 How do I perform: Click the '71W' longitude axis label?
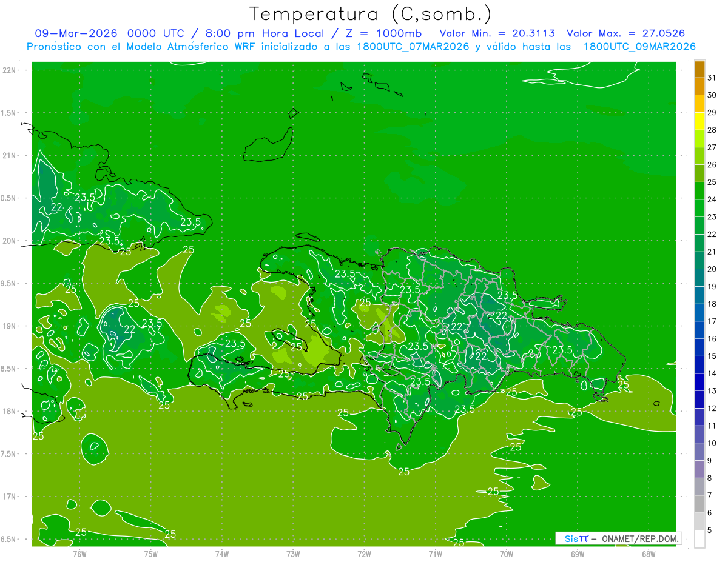[435, 555]
